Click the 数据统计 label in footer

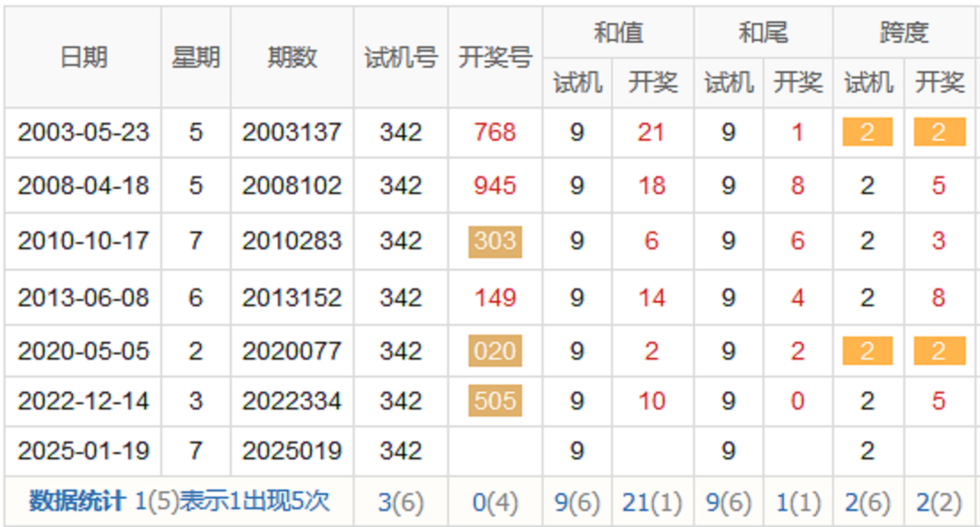(77, 502)
